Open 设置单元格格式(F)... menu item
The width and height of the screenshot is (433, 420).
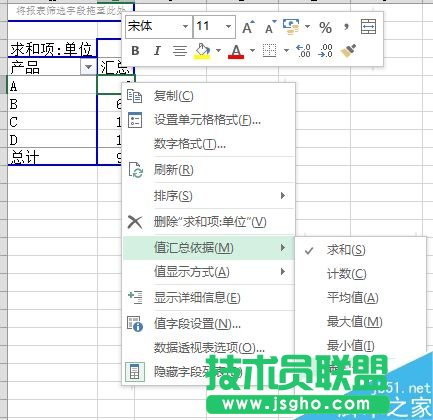click(x=209, y=120)
